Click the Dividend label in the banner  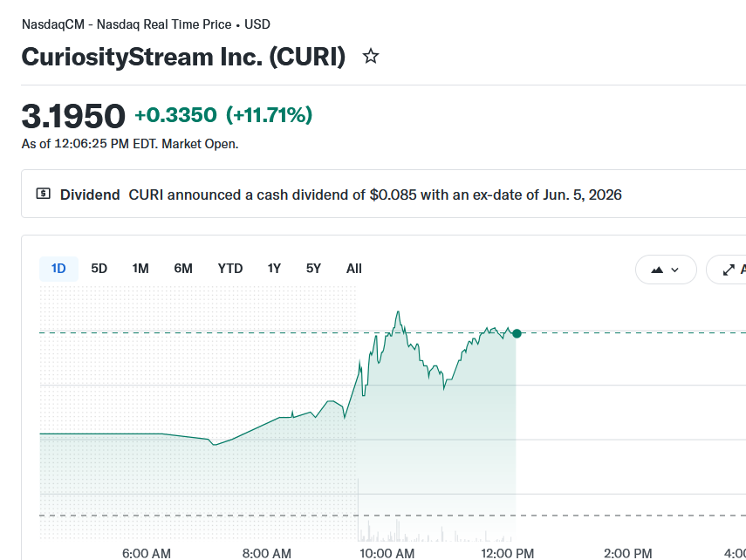point(90,195)
